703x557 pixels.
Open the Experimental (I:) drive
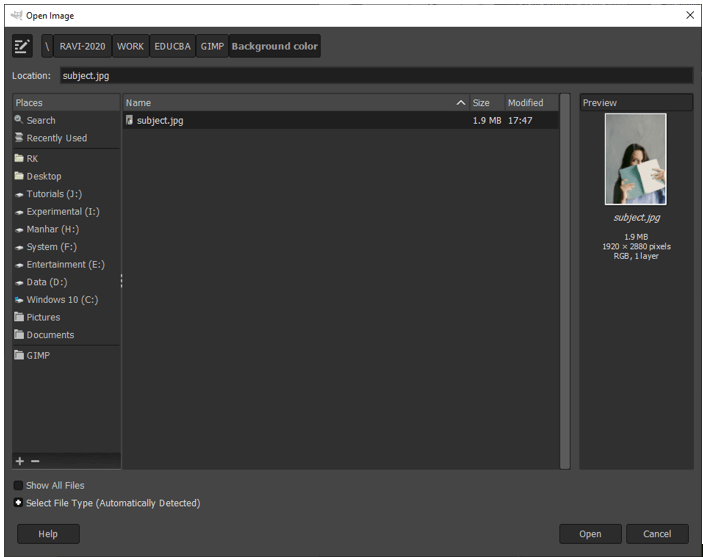66,212
